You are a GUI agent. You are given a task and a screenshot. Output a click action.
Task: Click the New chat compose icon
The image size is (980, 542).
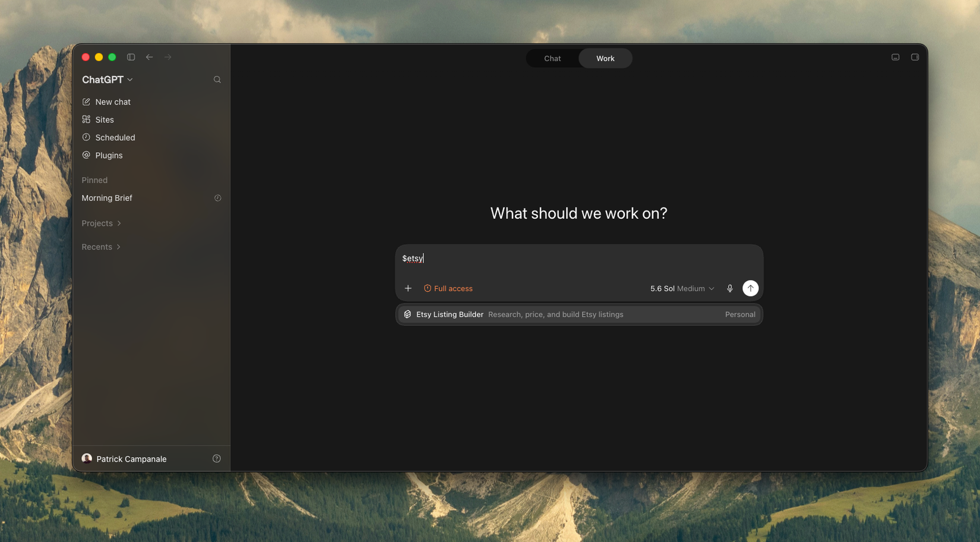(86, 102)
